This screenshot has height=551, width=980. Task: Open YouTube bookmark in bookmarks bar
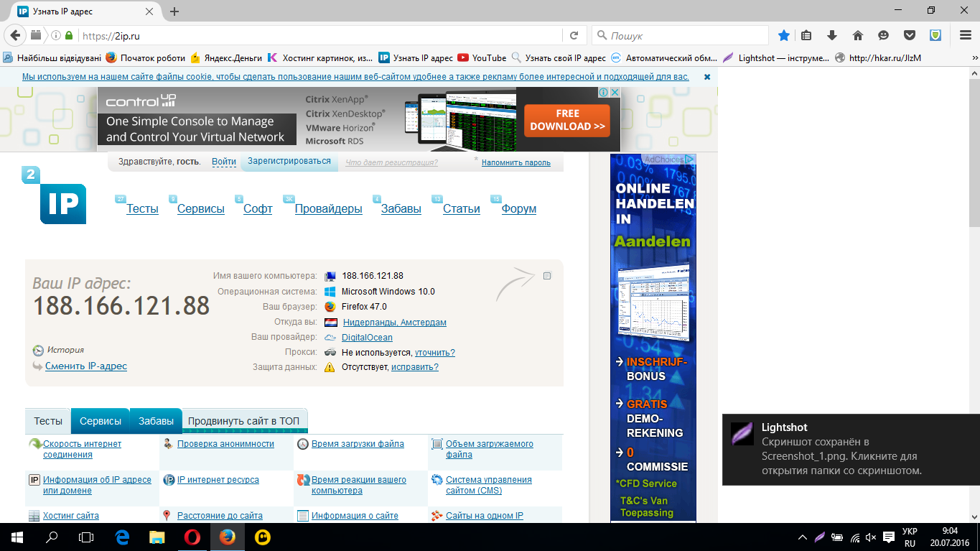tap(482, 58)
